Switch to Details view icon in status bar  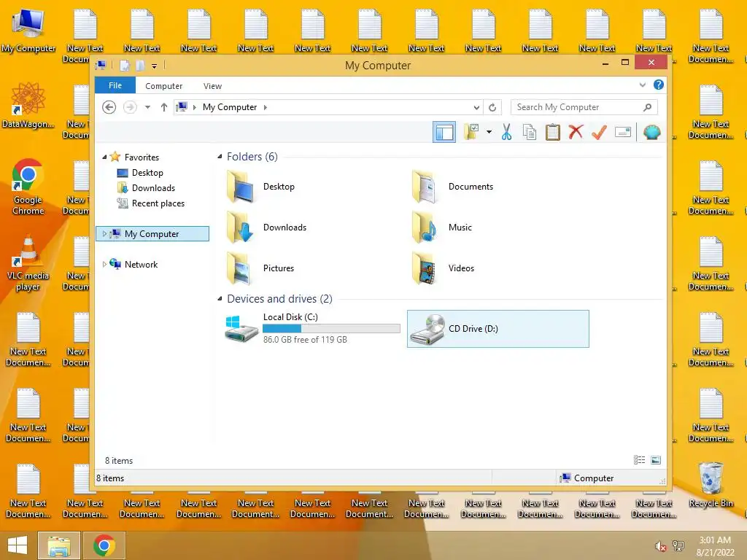point(639,460)
